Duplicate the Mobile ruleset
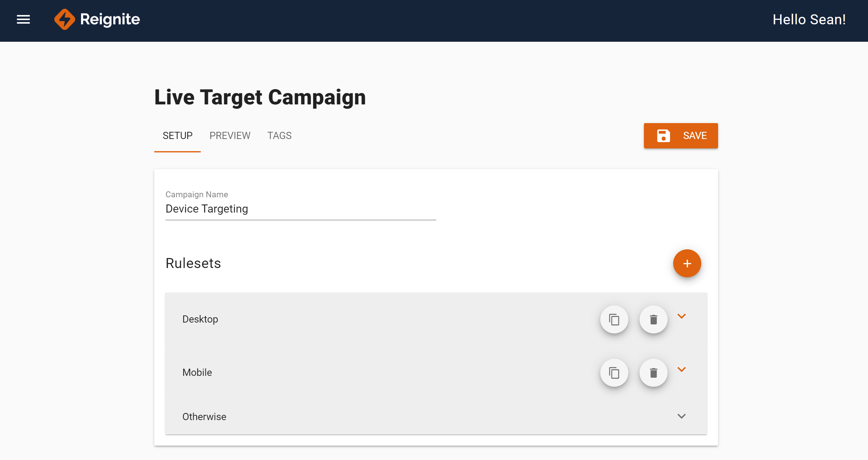The image size is (868, 460). 614,373
